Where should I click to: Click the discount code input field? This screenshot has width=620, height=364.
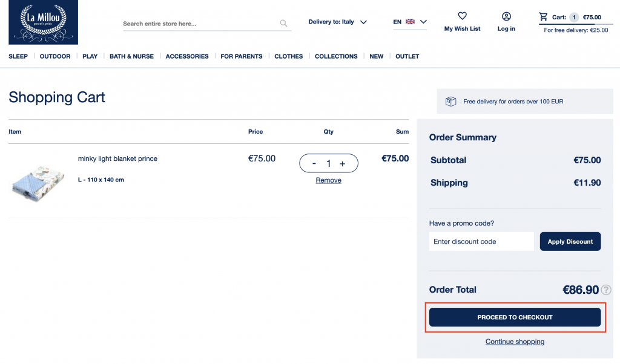(x=481, y=241)
